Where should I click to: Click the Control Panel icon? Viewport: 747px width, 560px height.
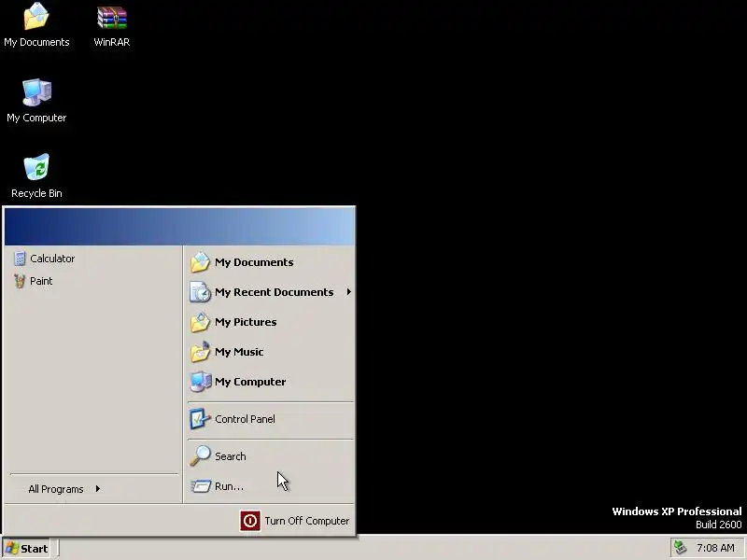tap(200, 419)
